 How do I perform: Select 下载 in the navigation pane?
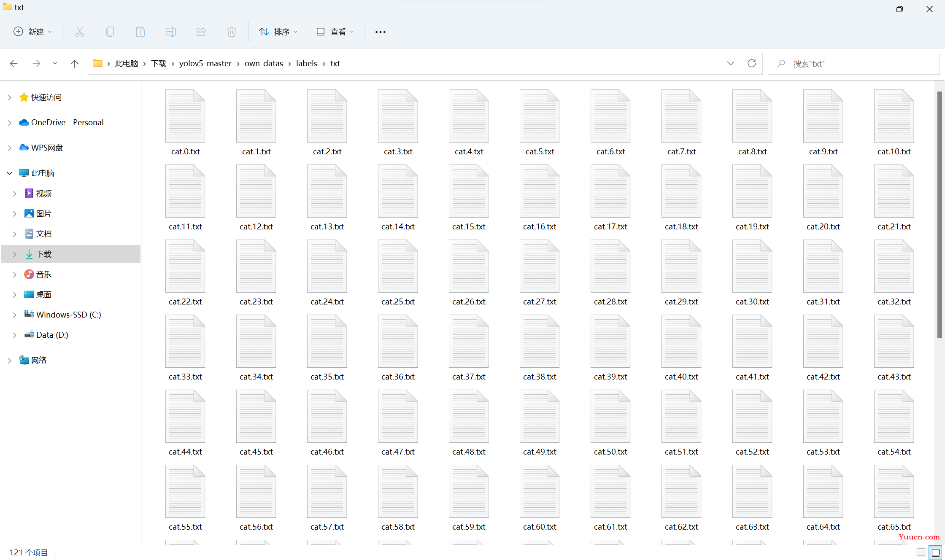pos(71,254)
